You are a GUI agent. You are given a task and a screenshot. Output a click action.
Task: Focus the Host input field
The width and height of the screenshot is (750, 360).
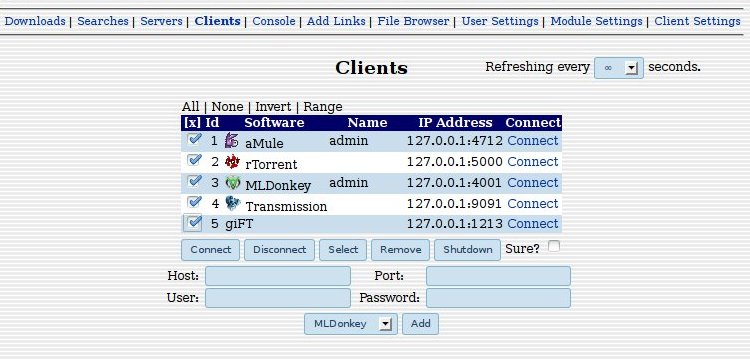(278, 276)
